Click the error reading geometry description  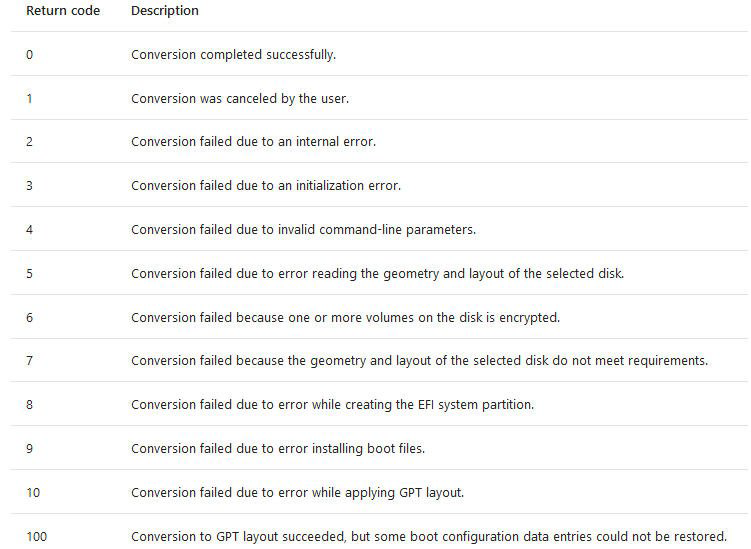(x=377, y=274)
